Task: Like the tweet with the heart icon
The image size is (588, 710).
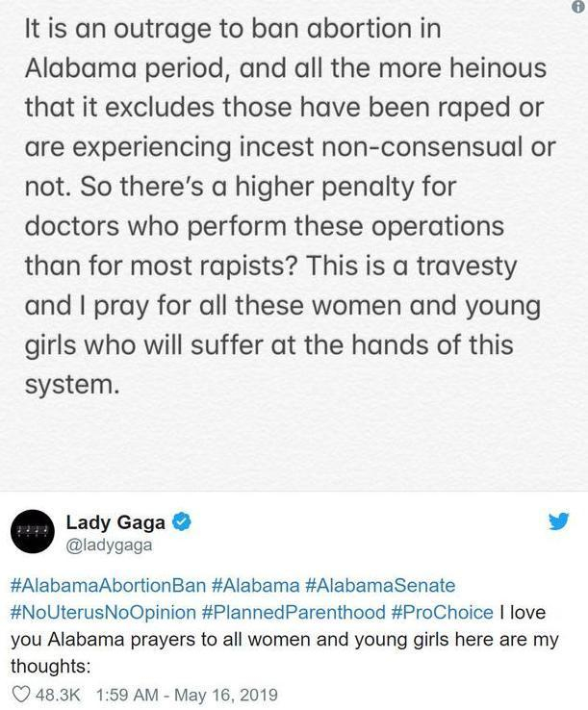Action: coord(19,694)
